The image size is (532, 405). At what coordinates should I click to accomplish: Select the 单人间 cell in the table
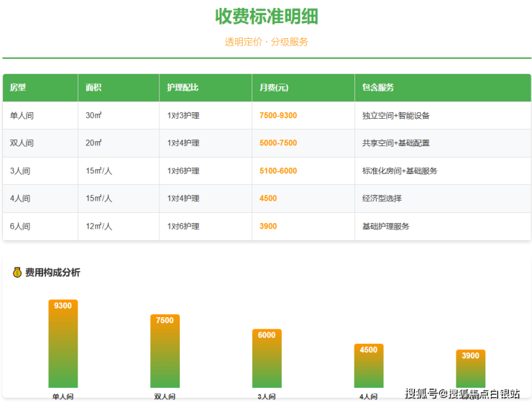22,116
